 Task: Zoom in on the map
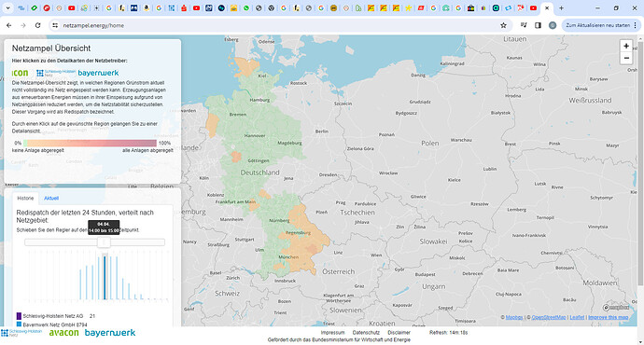point(626,46)
